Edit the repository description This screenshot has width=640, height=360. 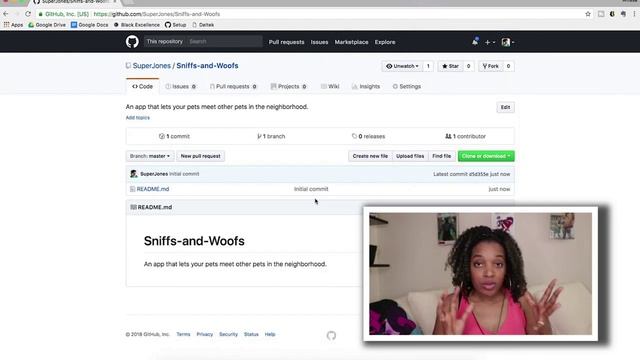505,107
